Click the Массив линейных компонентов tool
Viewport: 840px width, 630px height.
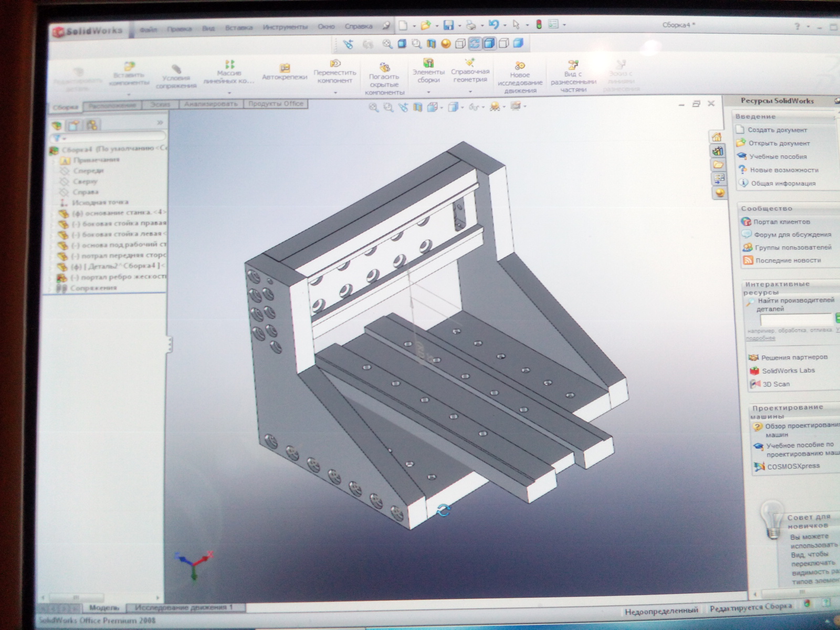[x=229, y=71]
